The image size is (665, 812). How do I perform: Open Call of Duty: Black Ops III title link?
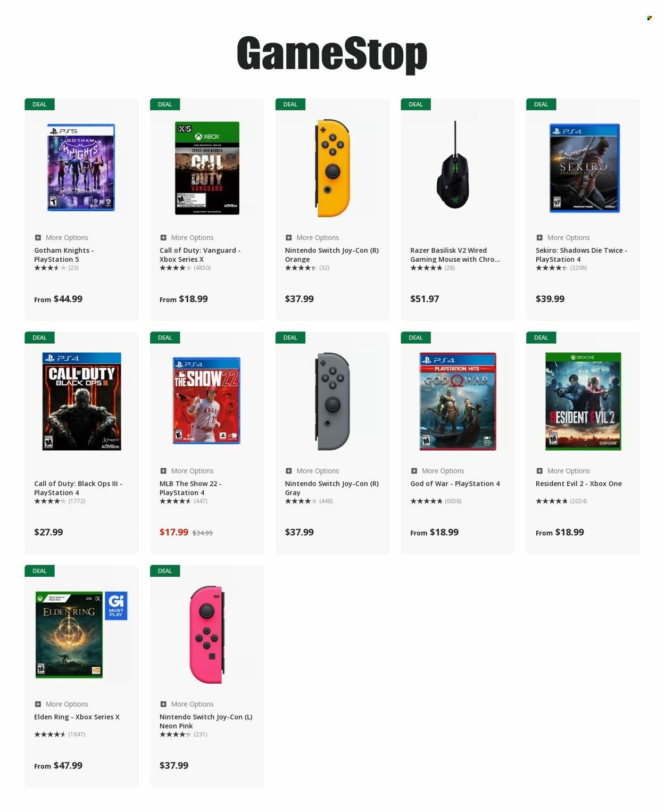coord(78,488)
